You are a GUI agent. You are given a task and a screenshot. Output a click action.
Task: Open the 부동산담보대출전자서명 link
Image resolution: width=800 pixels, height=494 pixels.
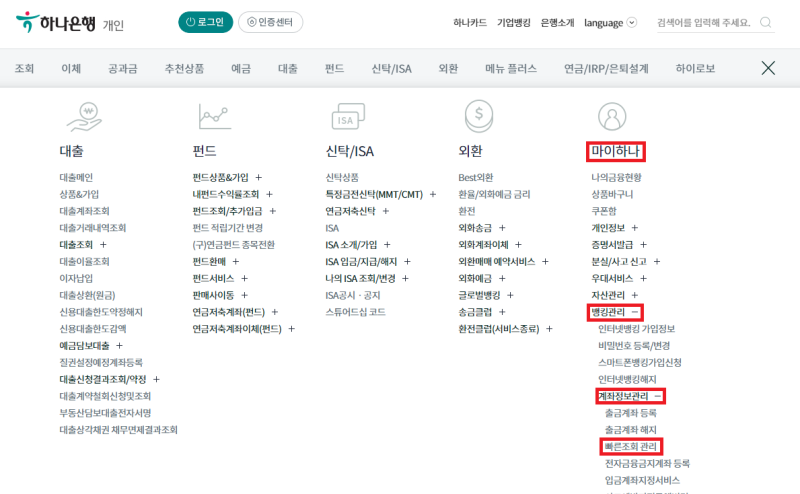click(x=105, y=413)
